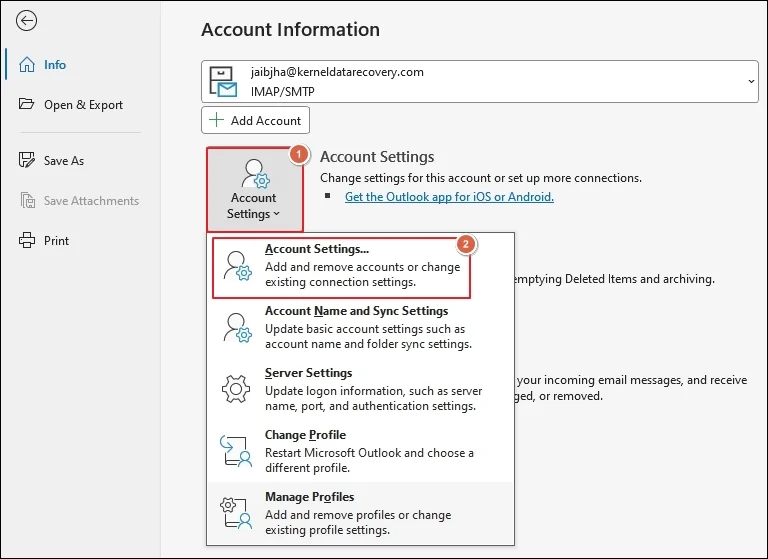Select Account Name and Sync Settings entry
The height and width of the screenshot is (559, 768).
pyautogui.click(x=360, y=327)
